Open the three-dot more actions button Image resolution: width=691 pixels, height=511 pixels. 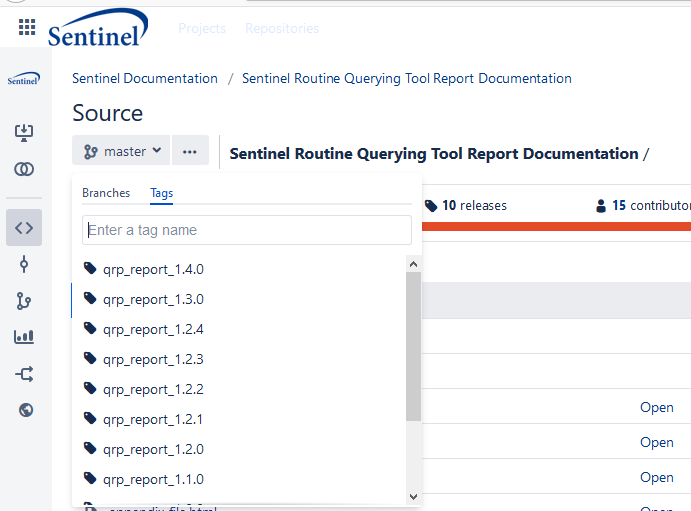click(x=190, y=152)
